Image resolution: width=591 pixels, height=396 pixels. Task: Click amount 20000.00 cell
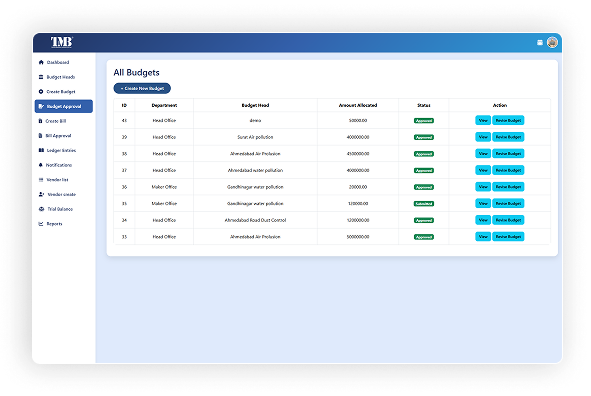coord(358,187)
